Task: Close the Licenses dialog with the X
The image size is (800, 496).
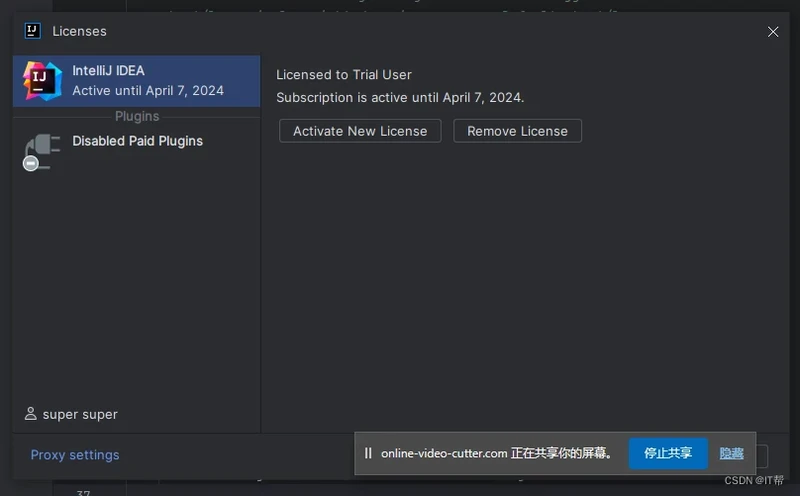Action: (x=773, y=32)
